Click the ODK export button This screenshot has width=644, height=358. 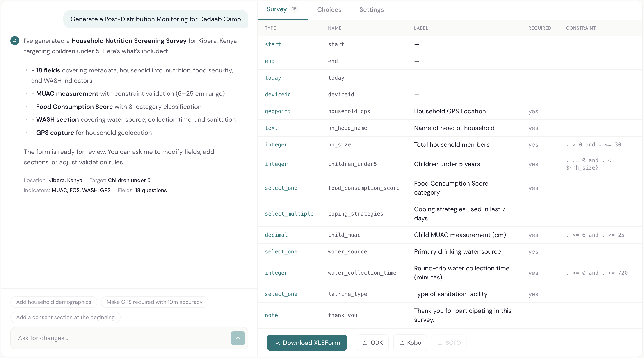click(372, 343)
